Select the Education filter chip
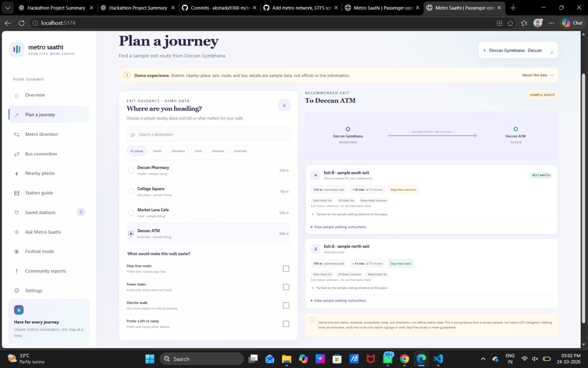The image size is (588, 368). pyautogui.click(x=178, y=151)
